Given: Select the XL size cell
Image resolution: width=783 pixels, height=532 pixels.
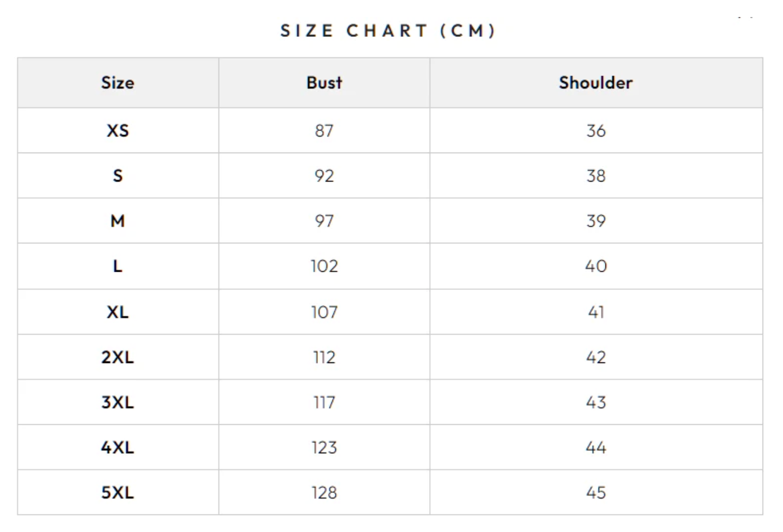Looking at the screenshot, I should pos(117,312).
